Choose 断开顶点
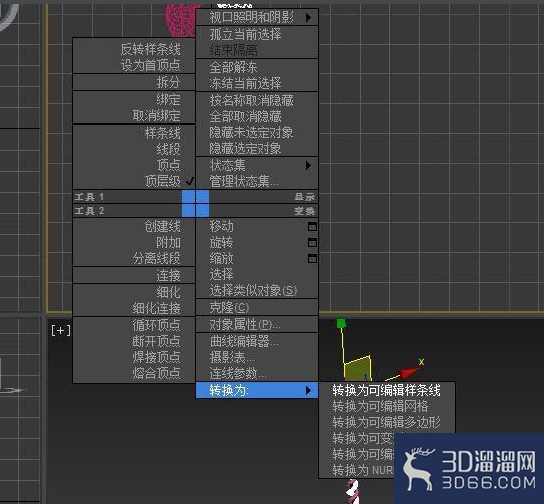 click(x=134, y=341)
